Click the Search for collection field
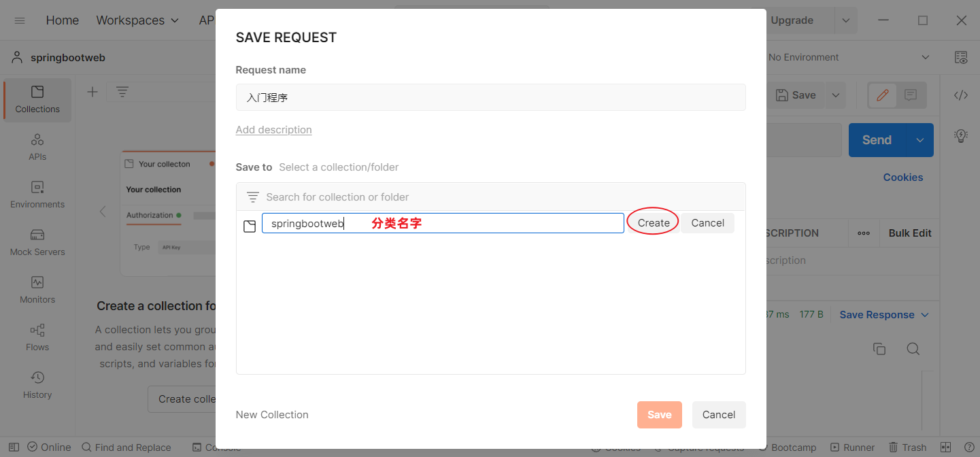This screenshot has height=457, width=980. (x=500, y=197)
